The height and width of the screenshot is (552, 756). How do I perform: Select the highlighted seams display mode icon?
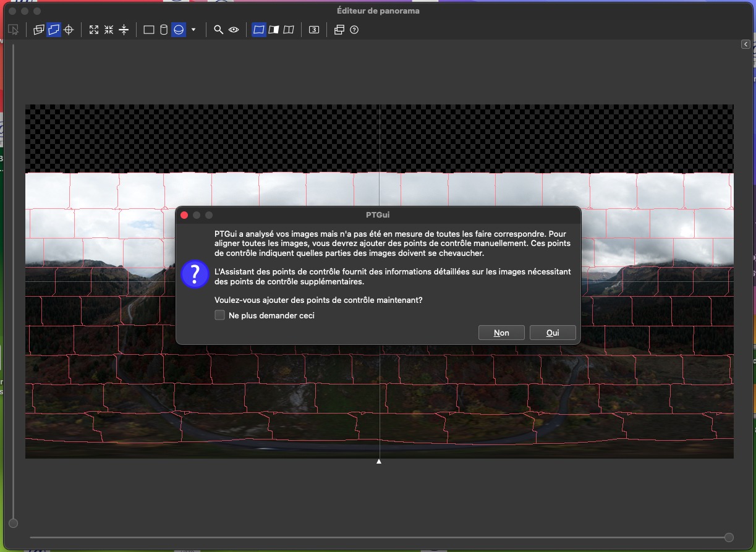[x=259, y=30]
